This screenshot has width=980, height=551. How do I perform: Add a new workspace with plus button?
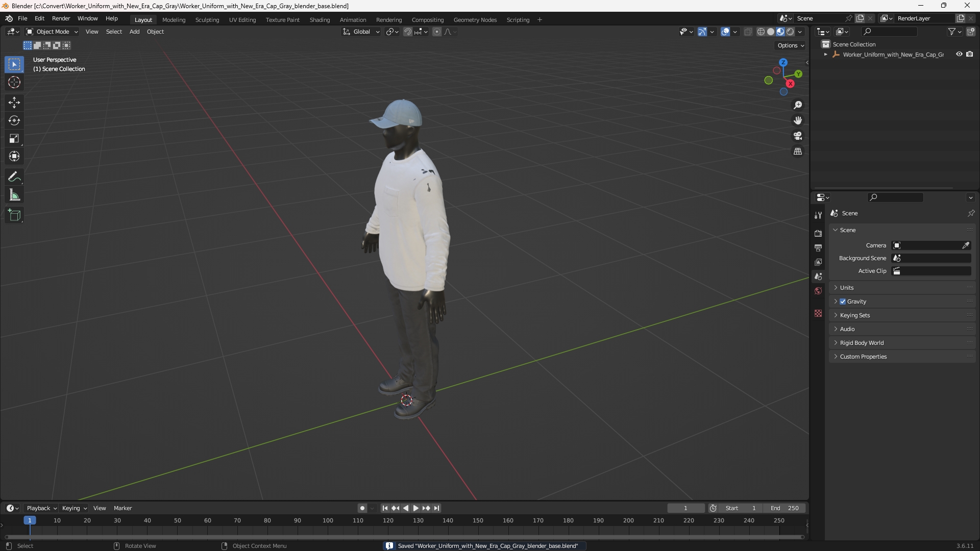pyautogui.click(x=540, y=20)
